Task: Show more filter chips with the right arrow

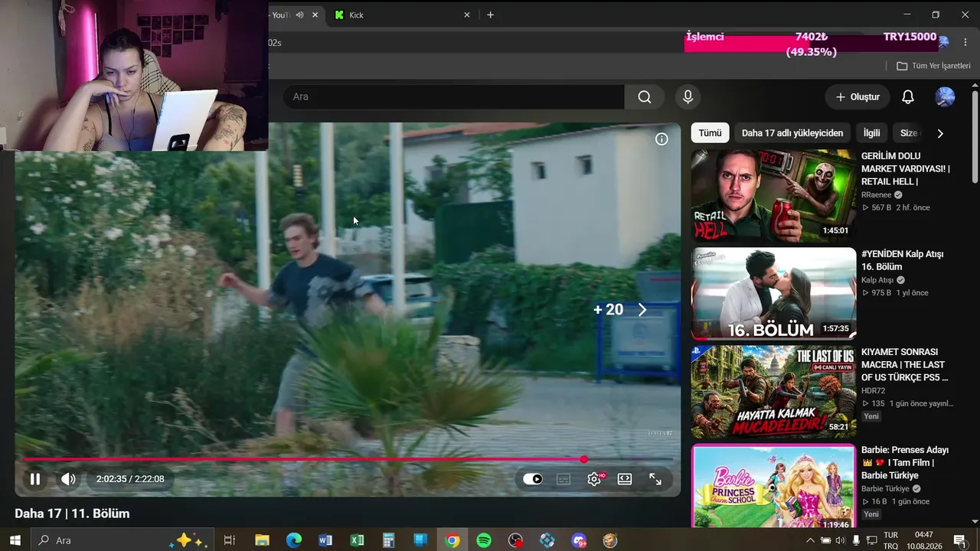Action: click(940, 133)
